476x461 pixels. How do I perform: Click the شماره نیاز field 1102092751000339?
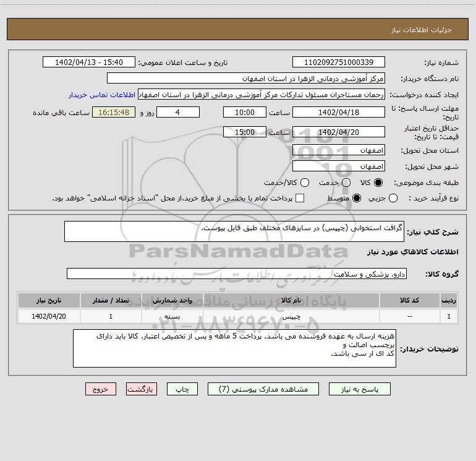point(339,62)
